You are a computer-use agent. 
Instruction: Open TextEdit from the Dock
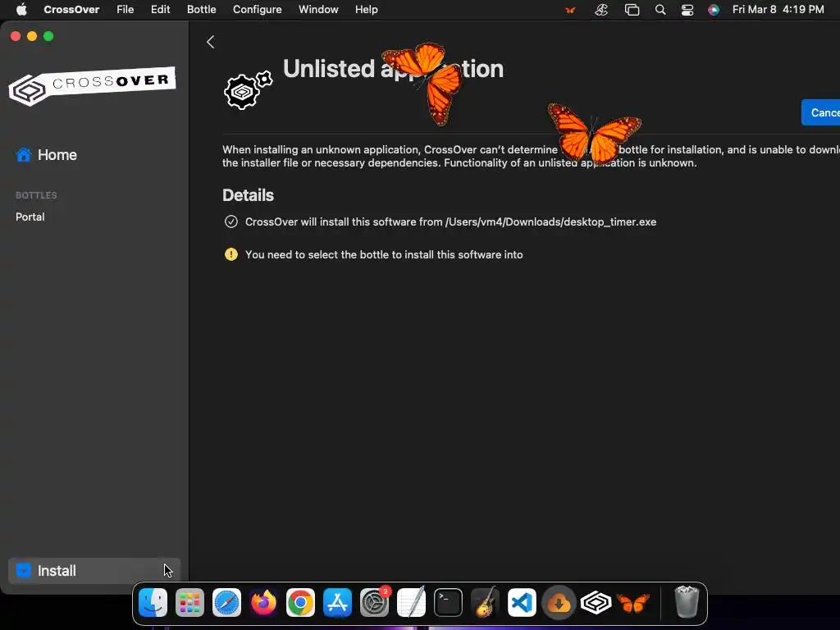(412, 602)
